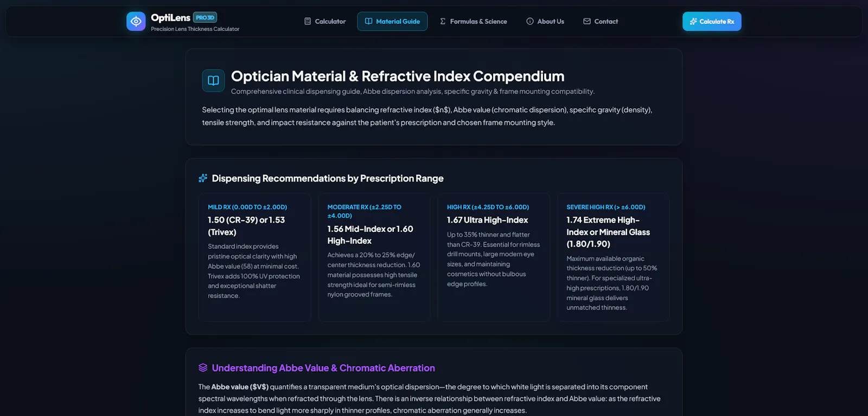Click the layers icon beside Understanding Abbe Value
Screen dimensions: 868x416
point(203,368)
